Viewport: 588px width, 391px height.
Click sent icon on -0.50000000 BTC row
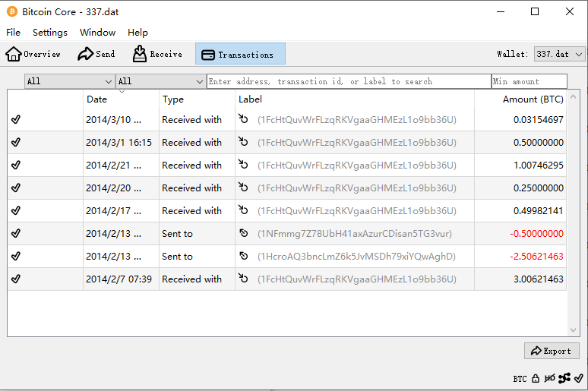pyautogui.click(x=244, y=234)
